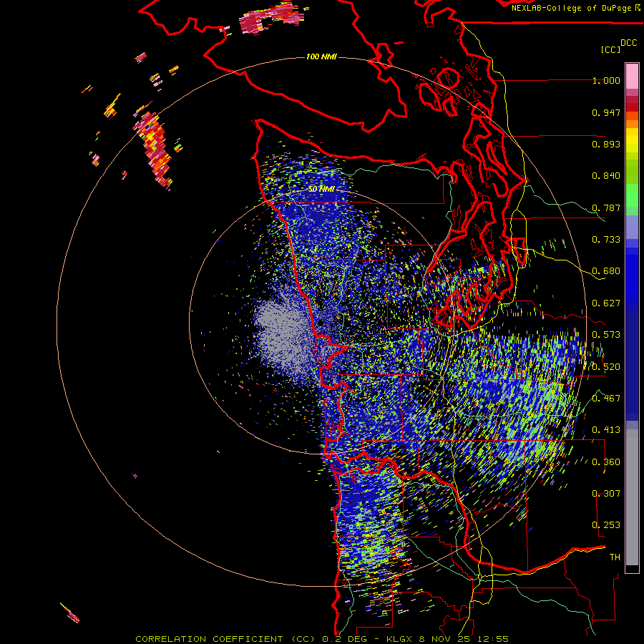Image resolution: width=644 pixels, height=644 pixels.
Task: Select the 0.413 scale value
Action: coord(606,430)
